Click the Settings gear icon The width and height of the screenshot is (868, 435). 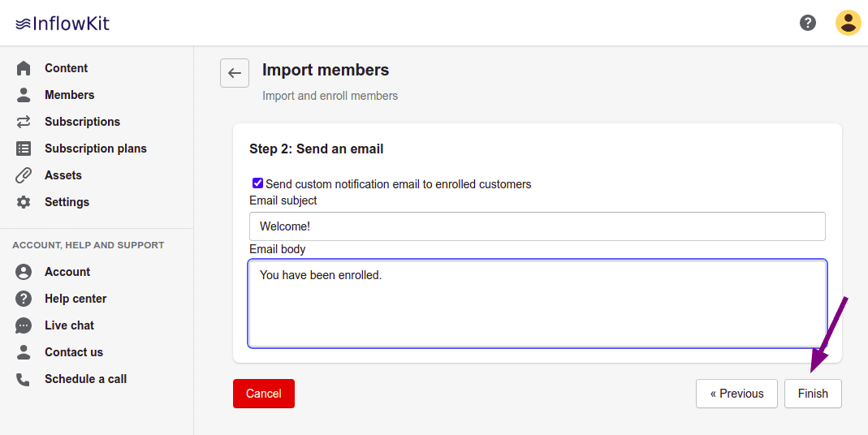[x=24, y=202]
